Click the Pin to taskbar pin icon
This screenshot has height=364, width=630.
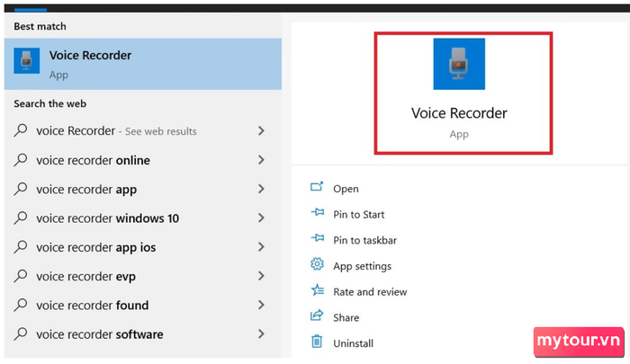click(x=318, y=238)
